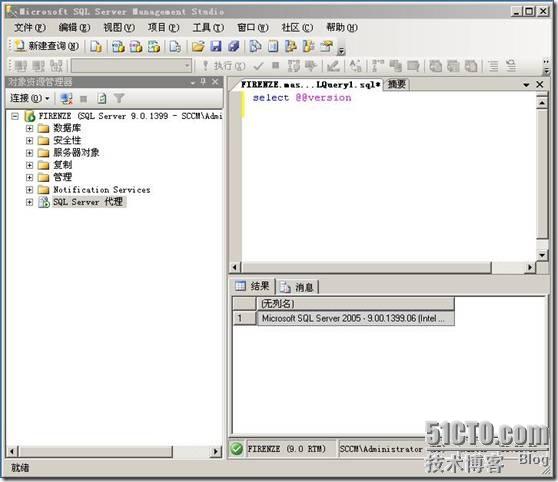
Task: Switch to the FIRENZE LQuery1.sql tab
Action: 310,85
